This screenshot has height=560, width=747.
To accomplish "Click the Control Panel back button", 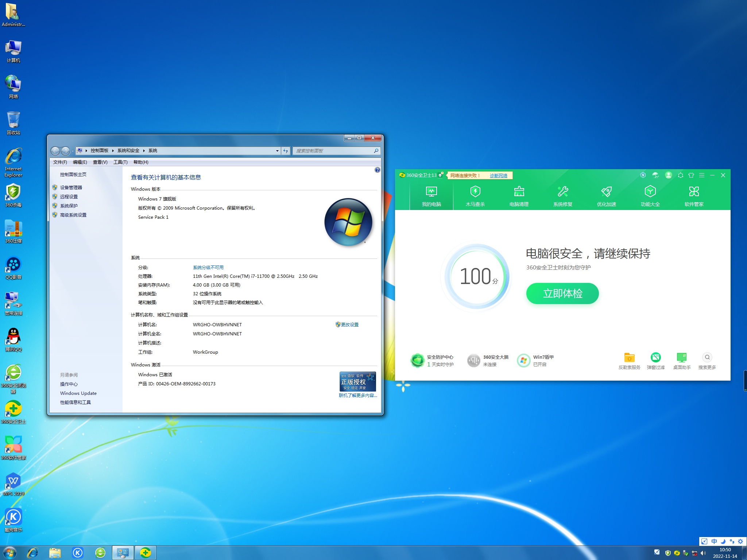I will tap(55, 151).
